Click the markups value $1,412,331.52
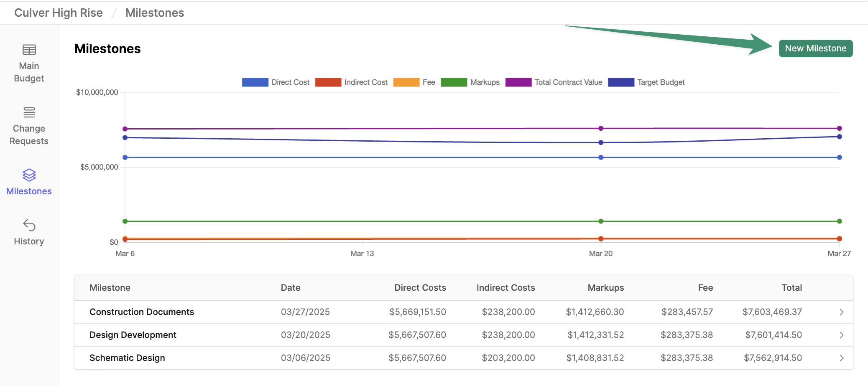Screen dimensions: 868x386 (x=596, y=335)
